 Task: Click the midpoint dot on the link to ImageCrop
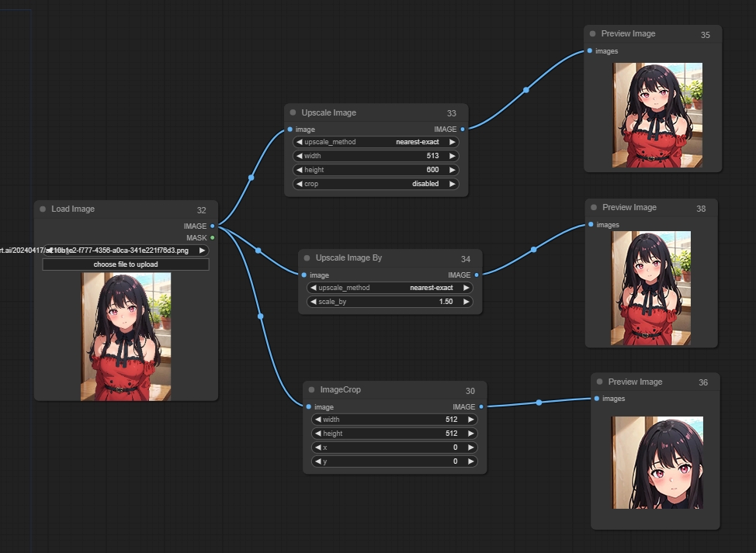(261, 316)
